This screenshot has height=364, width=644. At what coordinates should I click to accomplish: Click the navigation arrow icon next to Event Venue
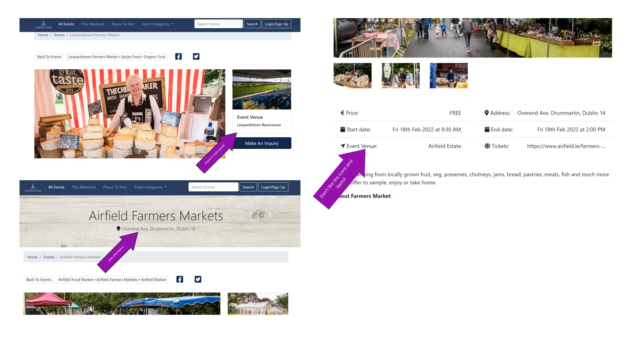(x=342, y=145)
